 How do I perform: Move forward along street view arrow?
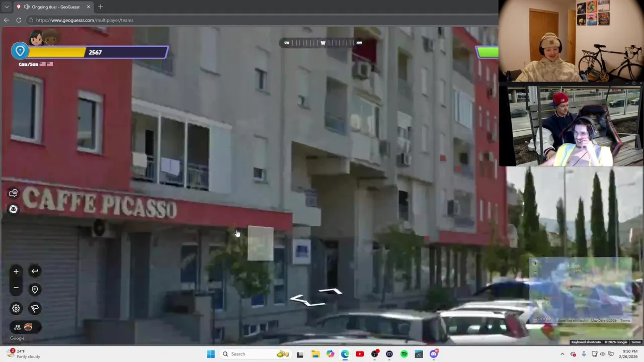click(331, 291)
